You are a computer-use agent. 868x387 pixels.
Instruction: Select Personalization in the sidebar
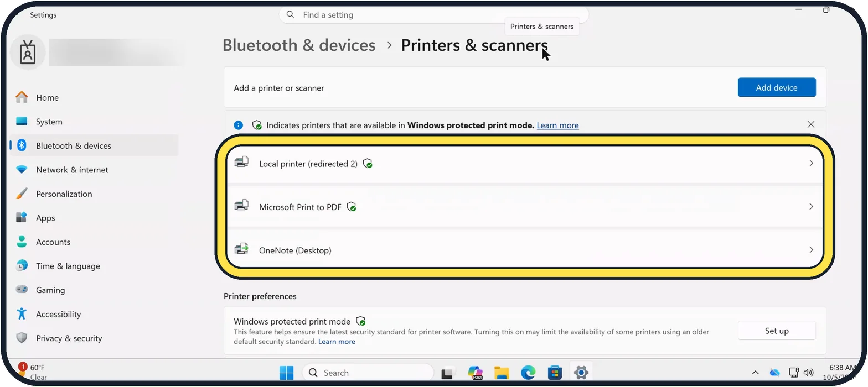[x=94, y=193]
